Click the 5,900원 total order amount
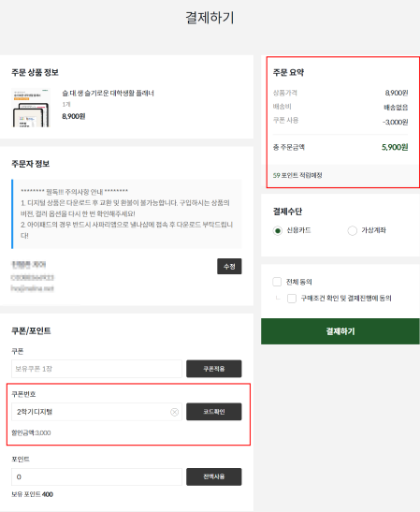 tap(395, 147)
